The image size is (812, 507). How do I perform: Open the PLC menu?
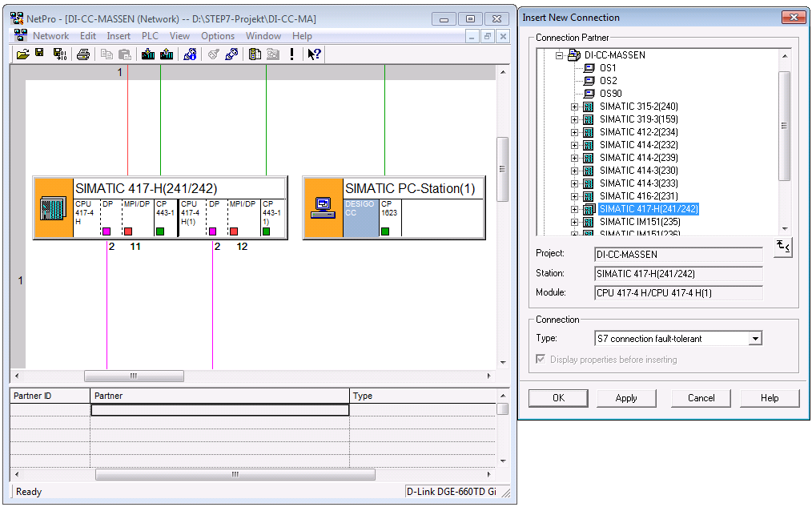pos(150,36)
